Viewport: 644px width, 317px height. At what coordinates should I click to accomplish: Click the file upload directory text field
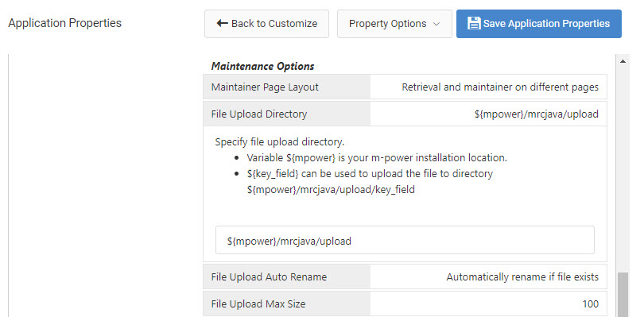[405, 240]
